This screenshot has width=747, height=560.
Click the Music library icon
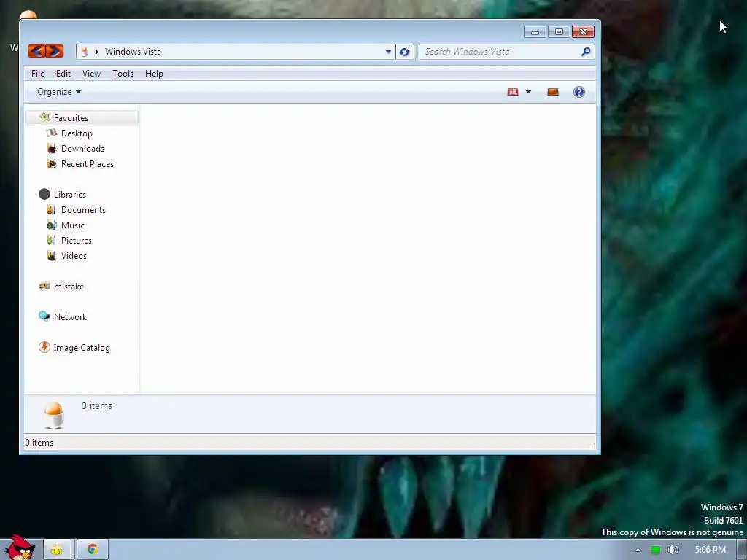point(52,225)
